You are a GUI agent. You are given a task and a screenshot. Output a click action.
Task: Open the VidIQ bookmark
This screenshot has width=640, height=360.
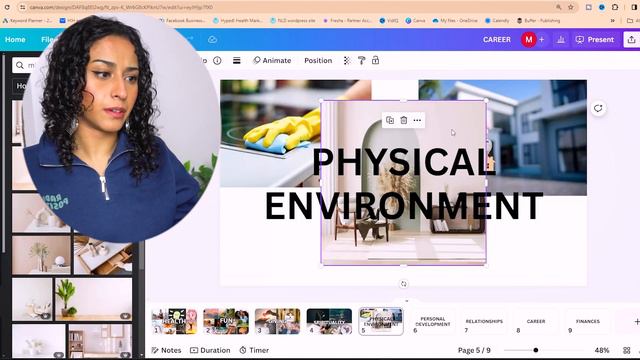click(x=389, y=20)
